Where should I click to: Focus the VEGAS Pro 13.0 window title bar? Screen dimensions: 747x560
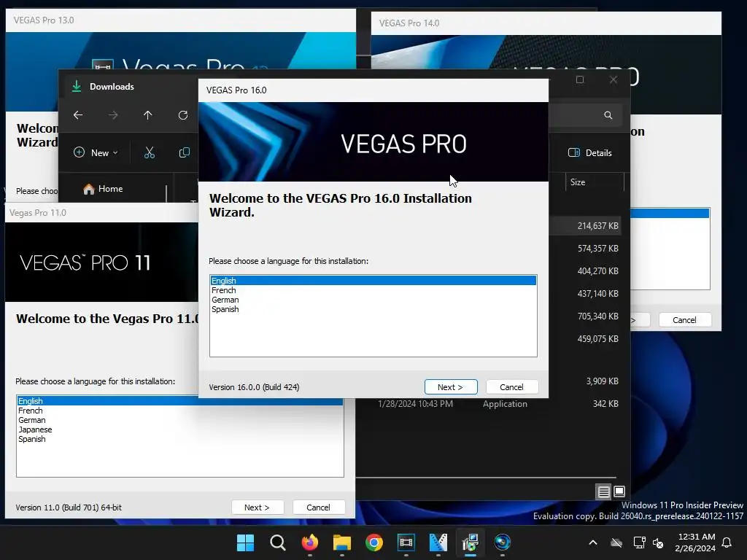[x=180, y=20]
